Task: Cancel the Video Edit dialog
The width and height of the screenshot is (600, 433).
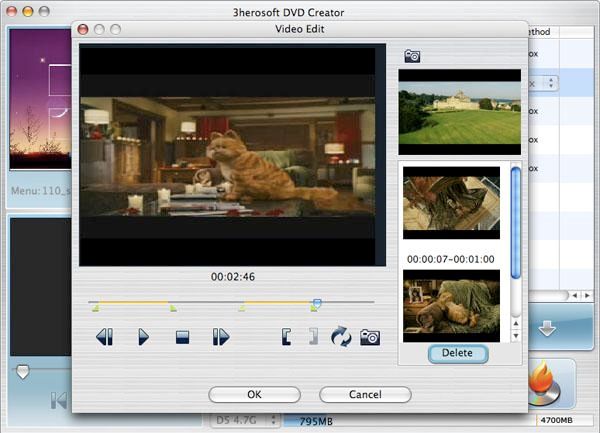Action: 365,394
